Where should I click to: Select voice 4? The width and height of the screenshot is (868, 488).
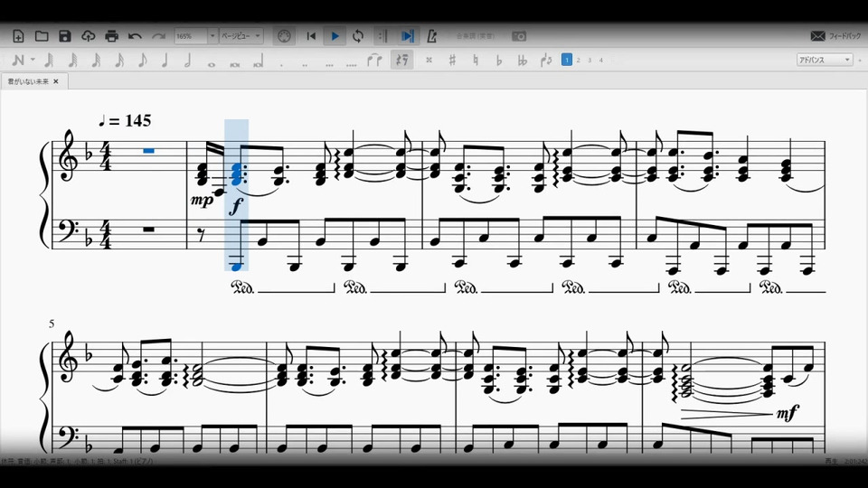pyautogui.click(x=601, y=61)
